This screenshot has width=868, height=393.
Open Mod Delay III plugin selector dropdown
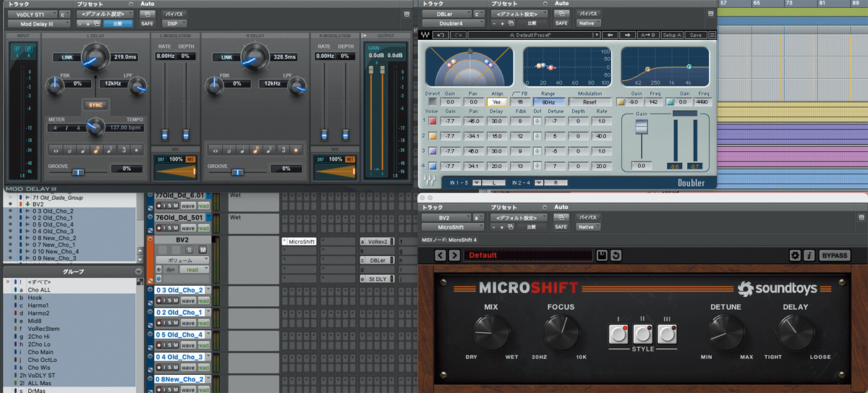(x=38, y=23)
